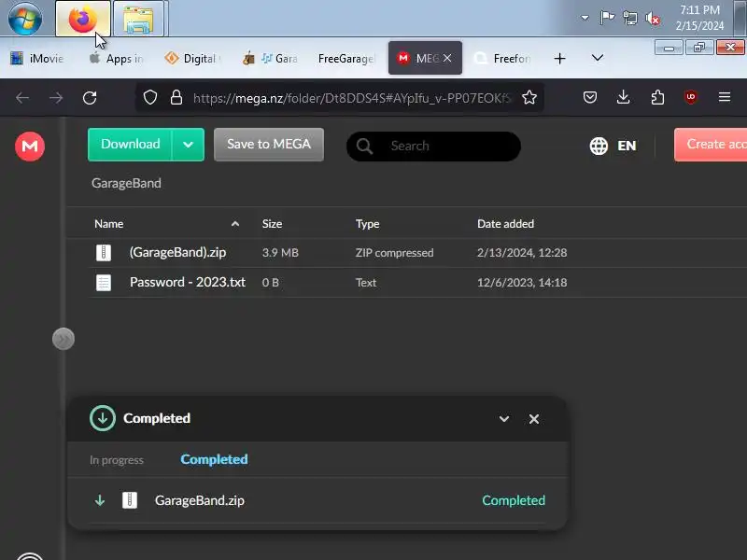Click the text icon of Password - 2023.txt
Viewport: 747px width, 560px height.
[104, 283]
